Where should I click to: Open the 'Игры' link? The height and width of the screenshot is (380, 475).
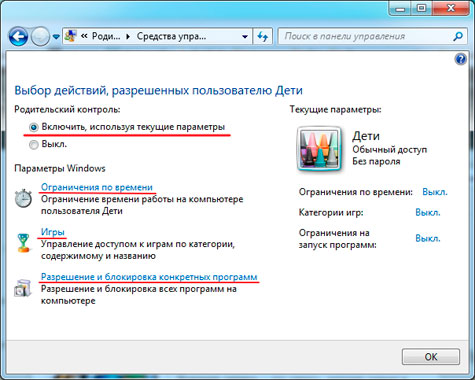point(53,232)
